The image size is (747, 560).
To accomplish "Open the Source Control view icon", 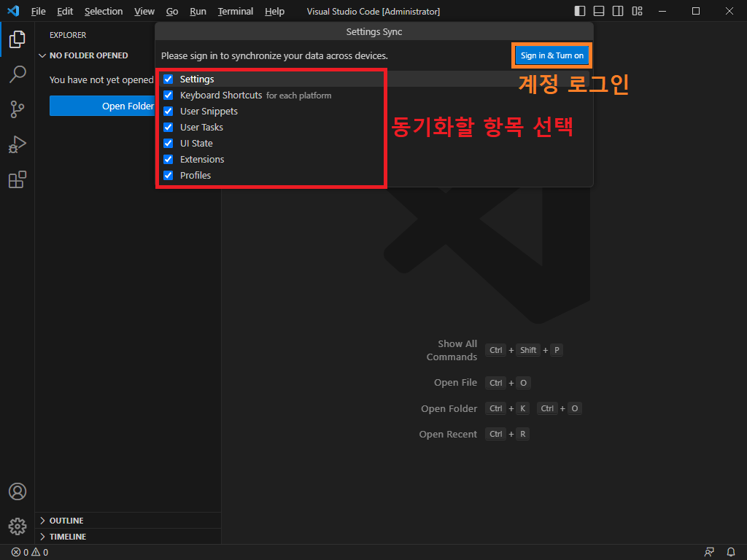I will [18, 109].
